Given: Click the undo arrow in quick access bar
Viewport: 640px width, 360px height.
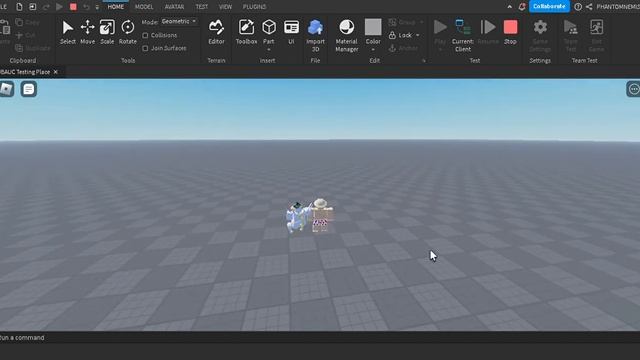Looking at the screenshot, I should click(x=86, y=7).
